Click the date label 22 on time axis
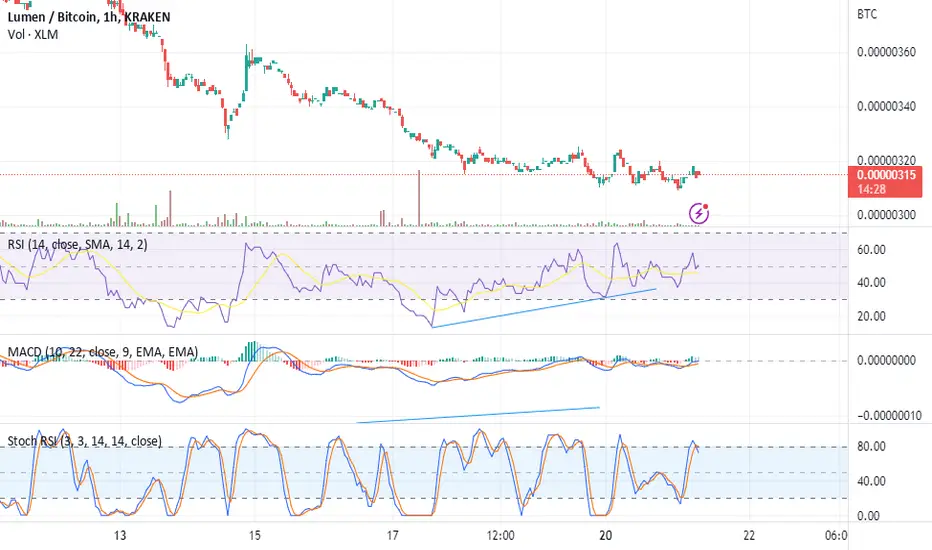The height and width of the screenshot is (550, 932). (749, 535)
